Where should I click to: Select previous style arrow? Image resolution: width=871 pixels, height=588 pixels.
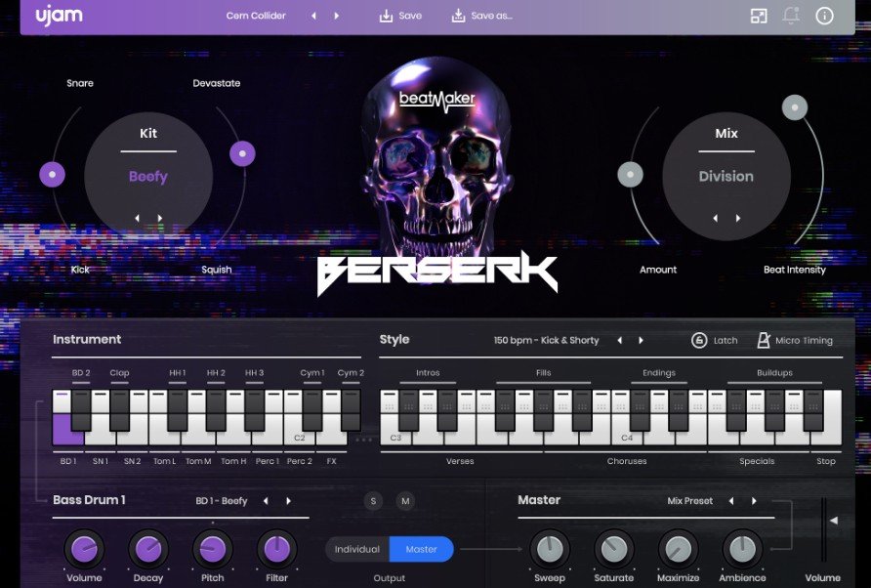620,340
